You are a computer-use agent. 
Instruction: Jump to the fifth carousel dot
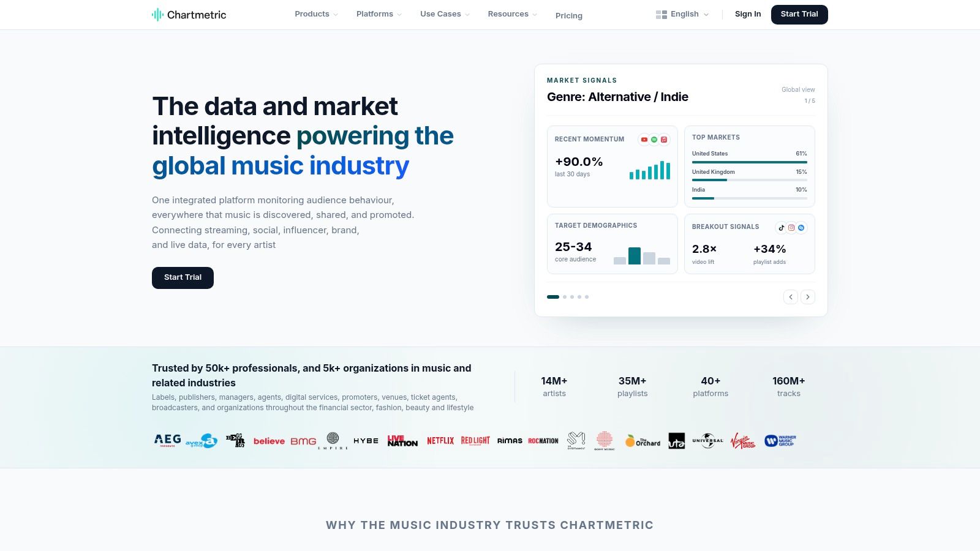tap(587, 297)
